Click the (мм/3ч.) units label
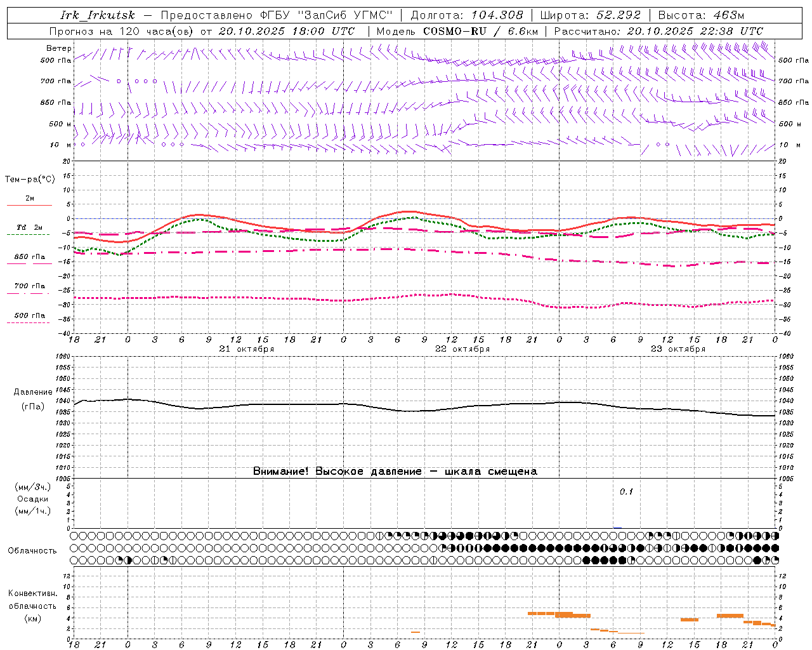Viewport: 812px width, 650px height. 33,487
